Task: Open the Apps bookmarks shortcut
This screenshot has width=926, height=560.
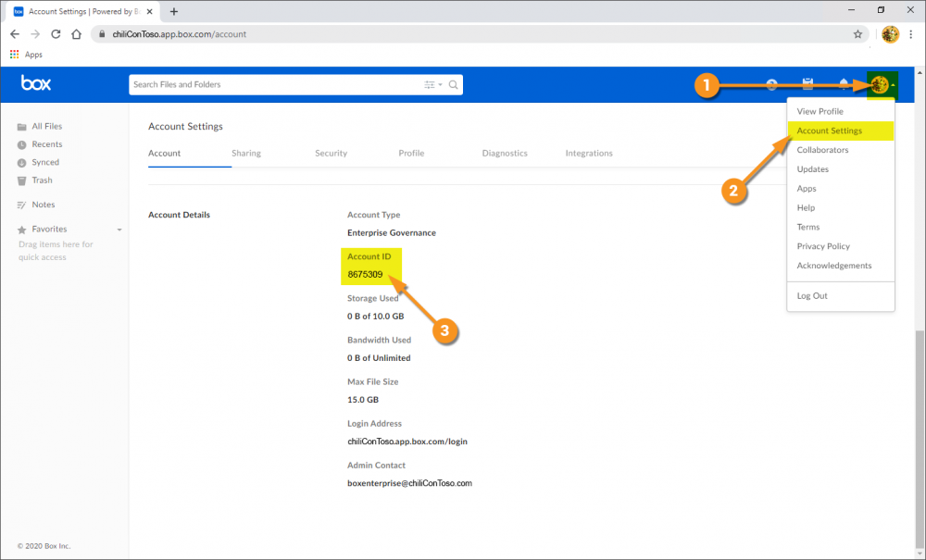Action: point(26,55)
